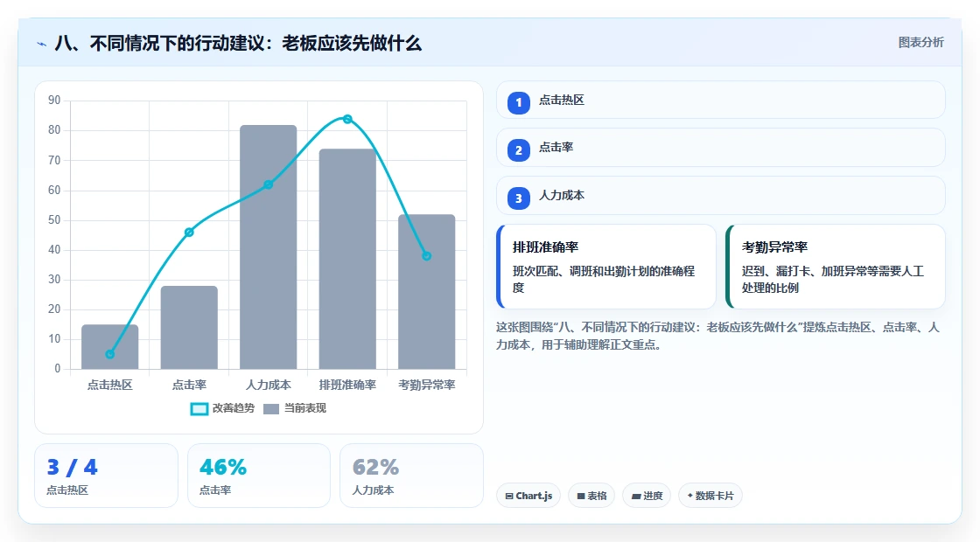
Task: Click the 考勤异常率 x-axis label
Action: click(x=427, y=386)
